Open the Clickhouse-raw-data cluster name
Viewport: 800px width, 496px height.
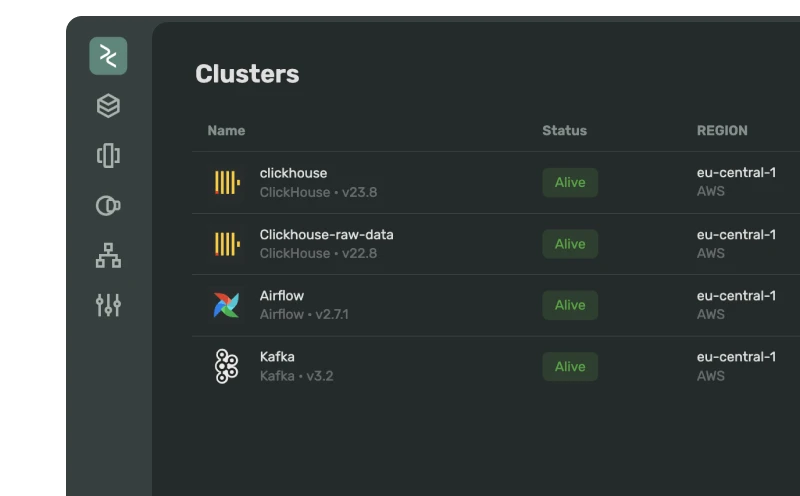(x=327, y=235)
